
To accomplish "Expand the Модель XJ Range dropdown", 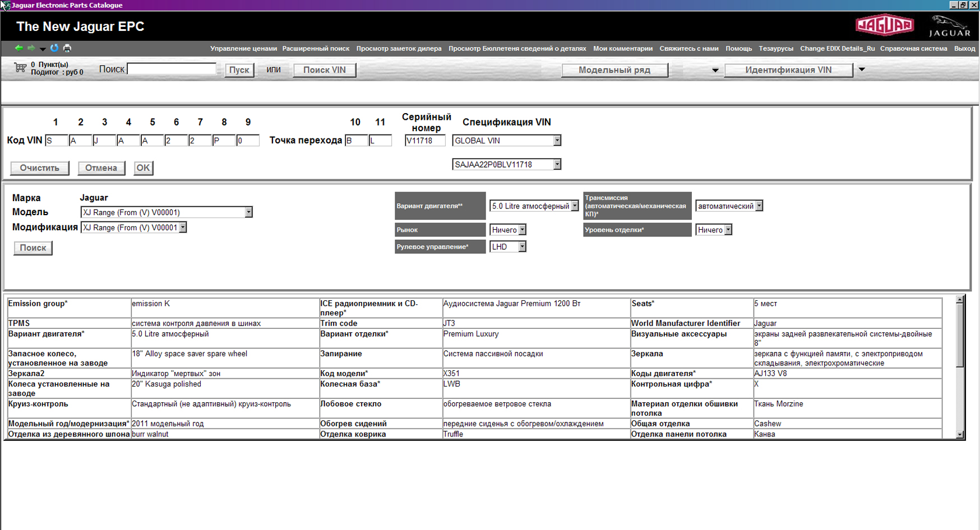I will click(248, 212).
